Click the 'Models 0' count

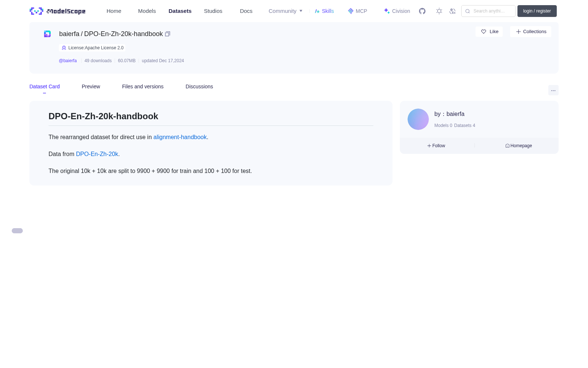(443, 125)
